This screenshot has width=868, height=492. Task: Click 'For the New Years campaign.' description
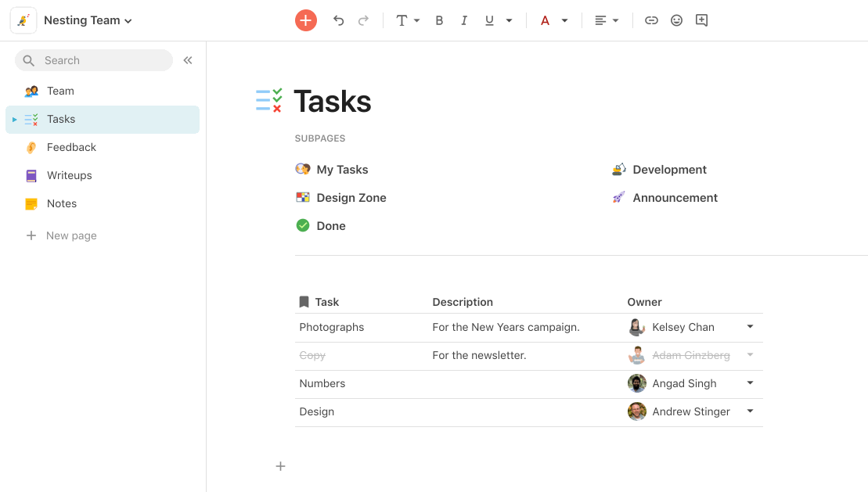point(506,327)
